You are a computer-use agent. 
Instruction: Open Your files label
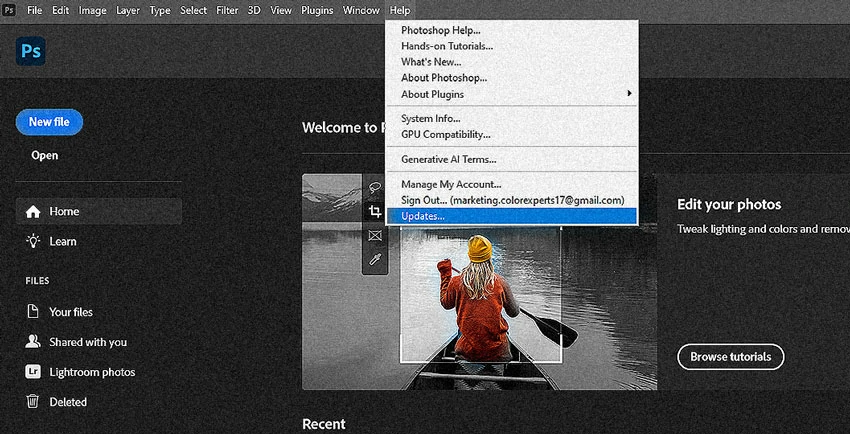[x=71, y=312]
